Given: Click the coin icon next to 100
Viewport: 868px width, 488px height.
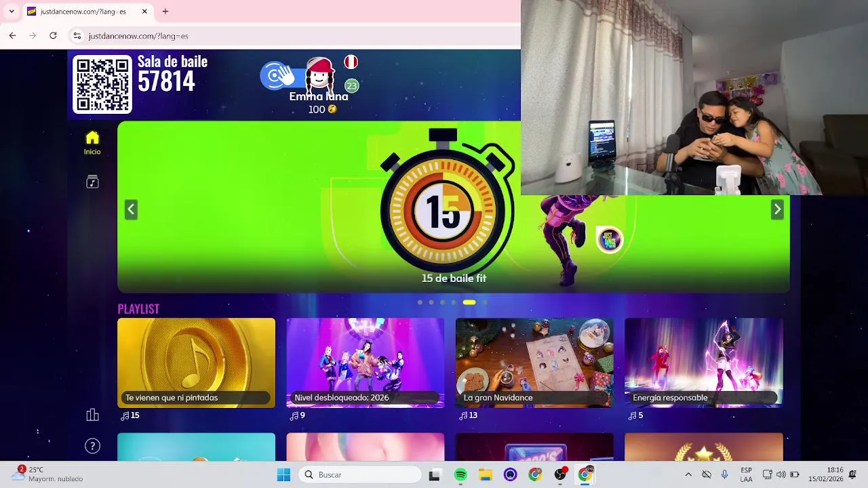Looking at the screenshot, I should (332, 109).
